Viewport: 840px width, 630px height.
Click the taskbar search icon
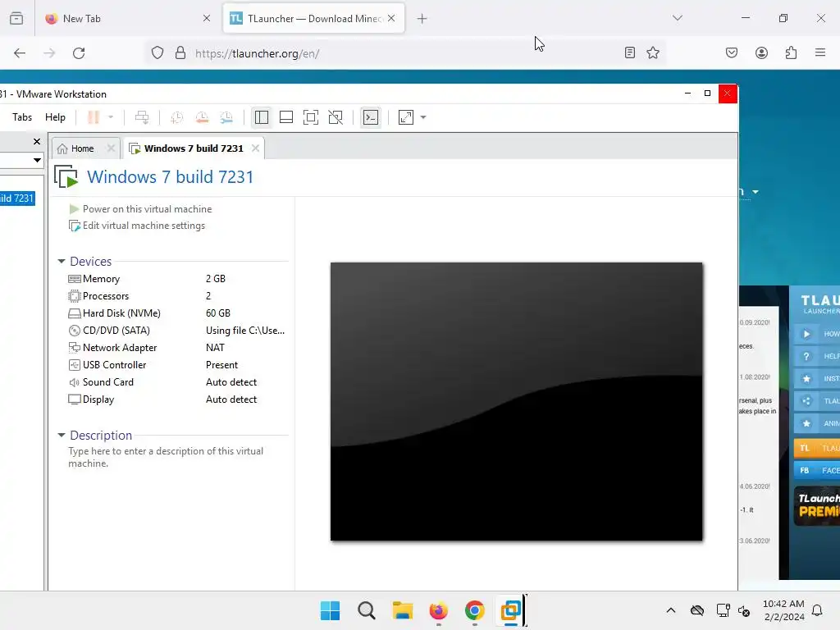tap(367, 610)
